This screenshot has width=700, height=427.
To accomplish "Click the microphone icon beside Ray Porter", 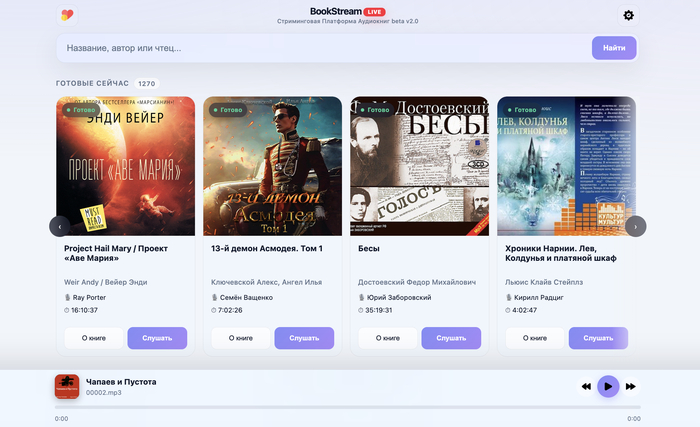I will [67, 297].
